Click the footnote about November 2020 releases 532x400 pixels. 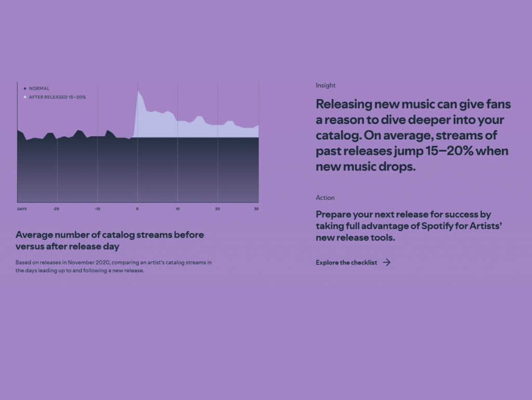[x=113, y=266]
